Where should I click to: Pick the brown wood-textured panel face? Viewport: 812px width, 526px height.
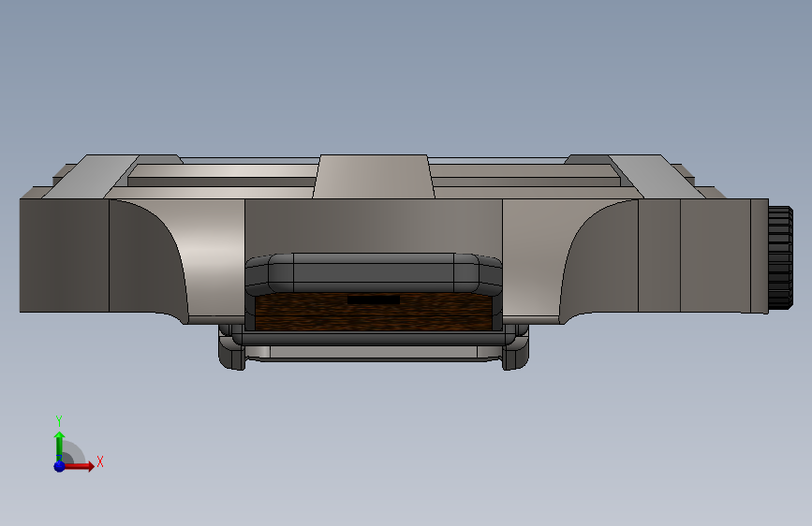[373, 313]
